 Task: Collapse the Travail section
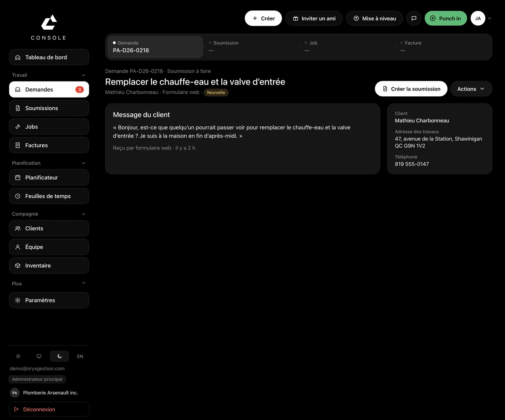pyautogui.click(x=83, y=75)
